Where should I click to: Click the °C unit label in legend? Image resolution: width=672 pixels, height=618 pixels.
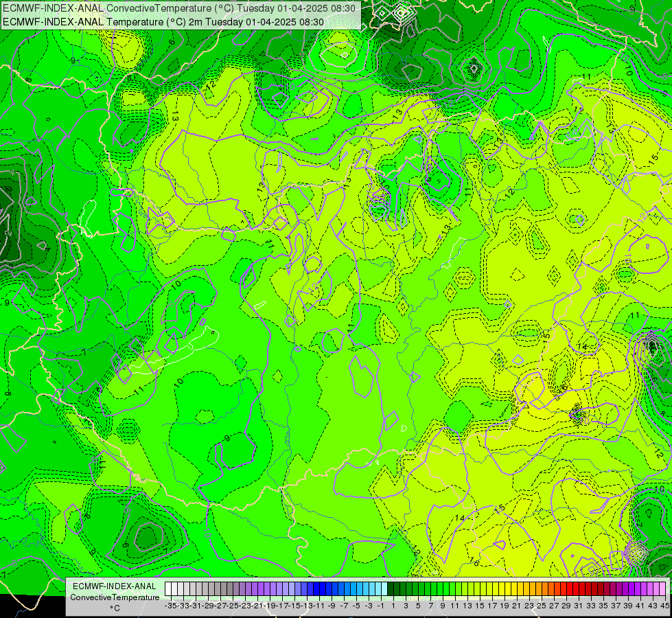(115, 608)
